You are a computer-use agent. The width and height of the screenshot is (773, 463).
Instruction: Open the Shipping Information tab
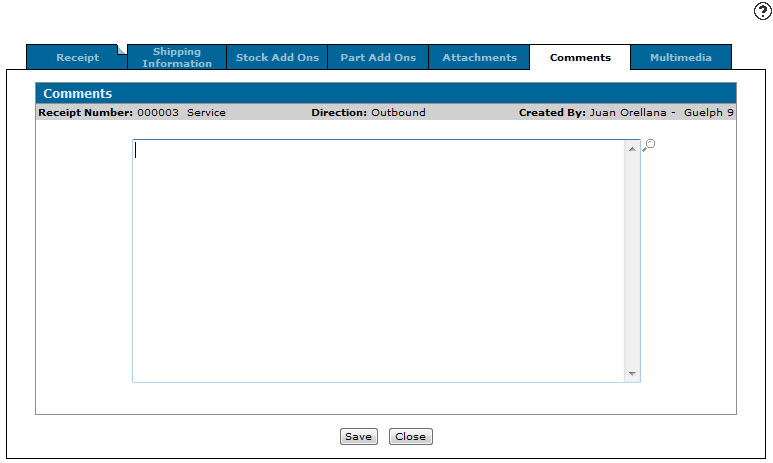[177, 57]
